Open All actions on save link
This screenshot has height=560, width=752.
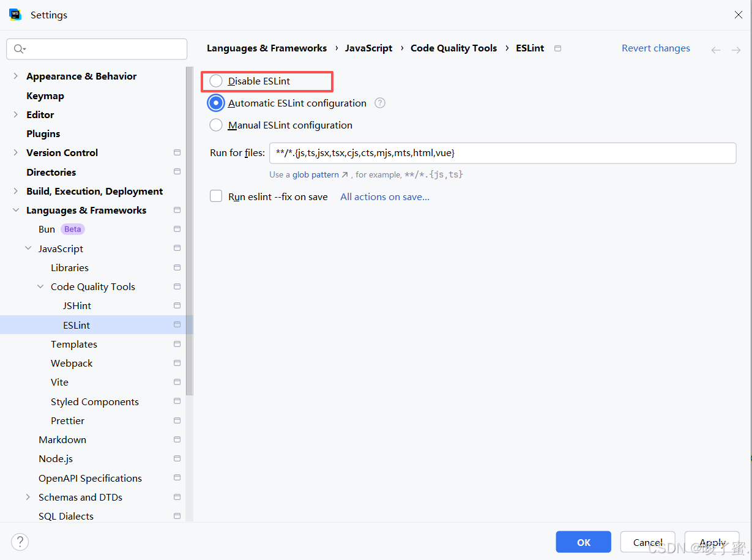[385, 196]
